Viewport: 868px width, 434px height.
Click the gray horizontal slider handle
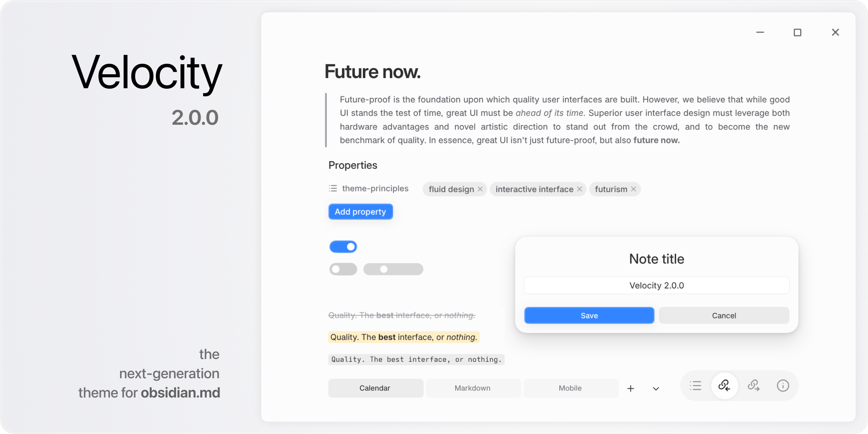click(x=384, y=269)
